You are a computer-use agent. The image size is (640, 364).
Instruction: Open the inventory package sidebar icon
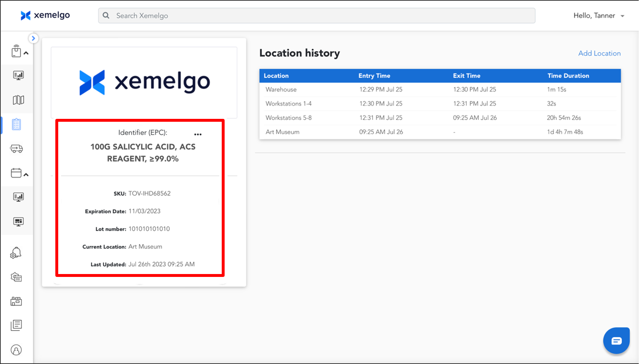[16, 51]
